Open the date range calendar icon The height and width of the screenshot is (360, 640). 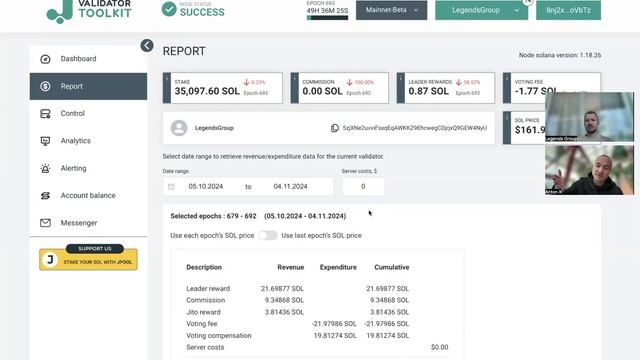(x=171, y=187)
